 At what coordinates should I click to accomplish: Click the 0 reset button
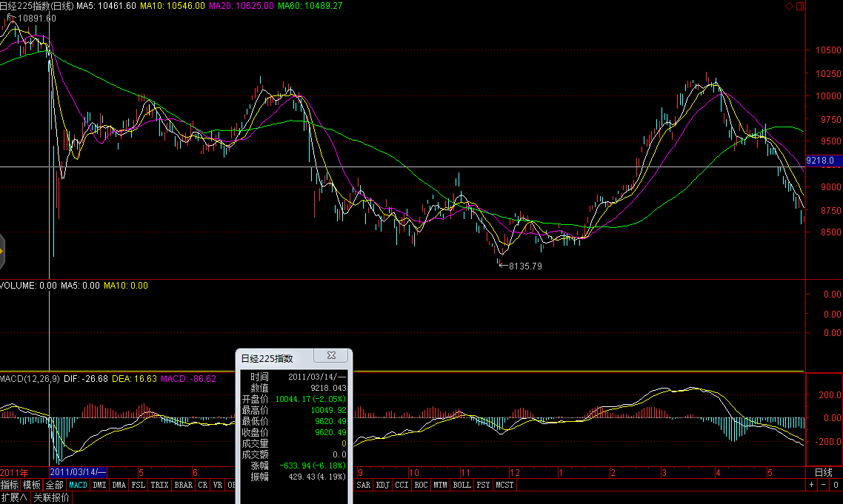click(x=836, y=485)
